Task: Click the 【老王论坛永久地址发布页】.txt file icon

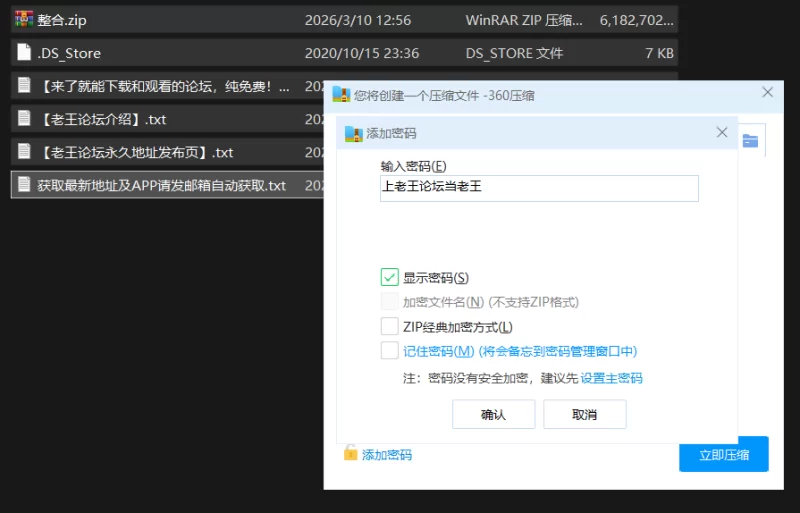Action: 24,152
